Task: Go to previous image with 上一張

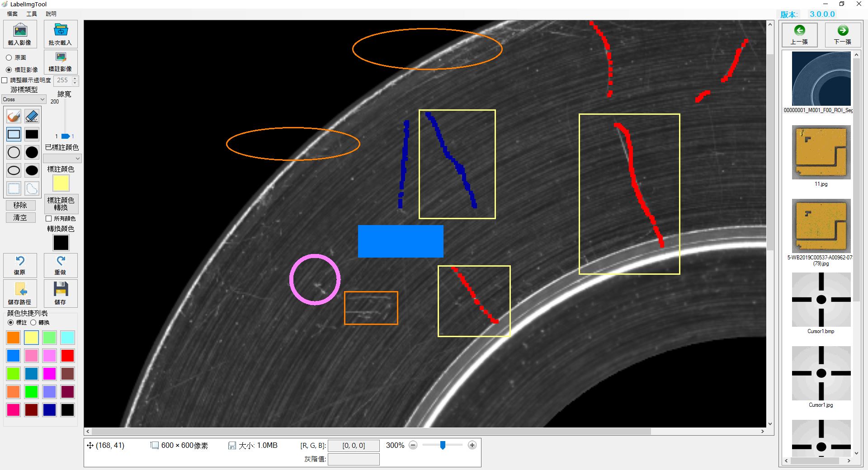Action: [799, 34]
